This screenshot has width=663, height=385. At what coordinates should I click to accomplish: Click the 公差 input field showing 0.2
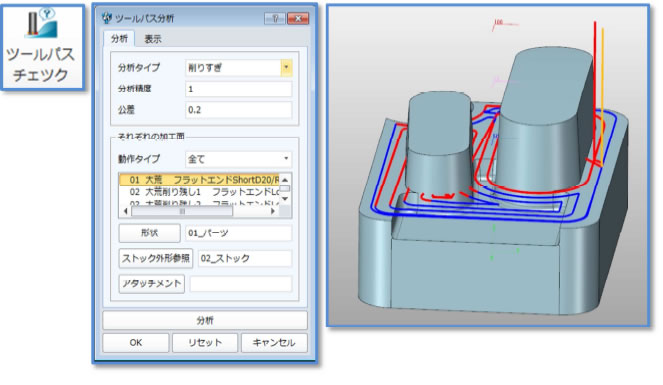click(238, 110)
